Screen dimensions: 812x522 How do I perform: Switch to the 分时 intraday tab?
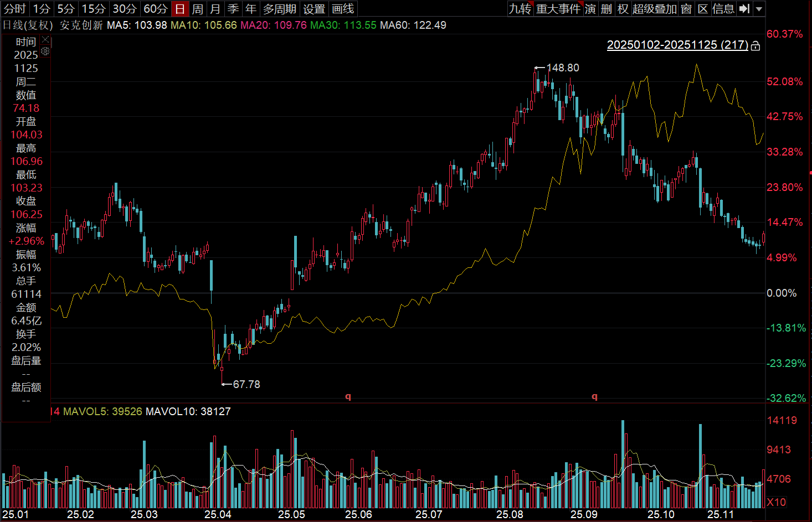(x=15, y=9)
